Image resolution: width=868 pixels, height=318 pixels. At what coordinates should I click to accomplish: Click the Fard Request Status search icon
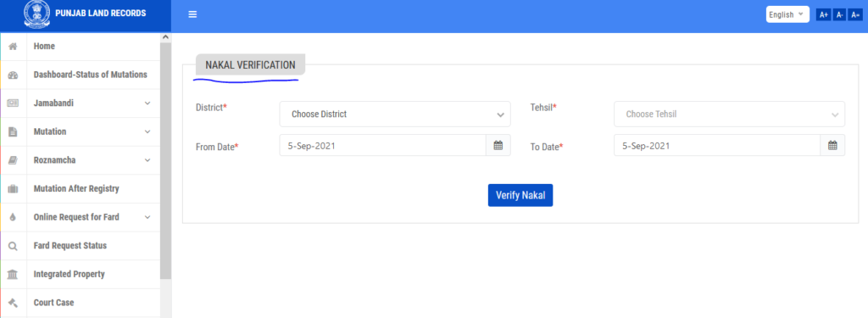(x=14, y=246)
